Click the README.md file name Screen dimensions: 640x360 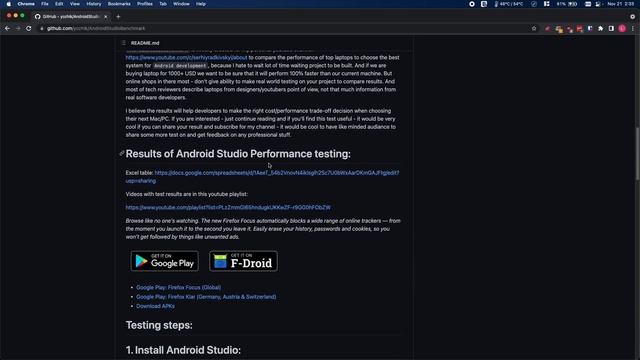(145, 43)
